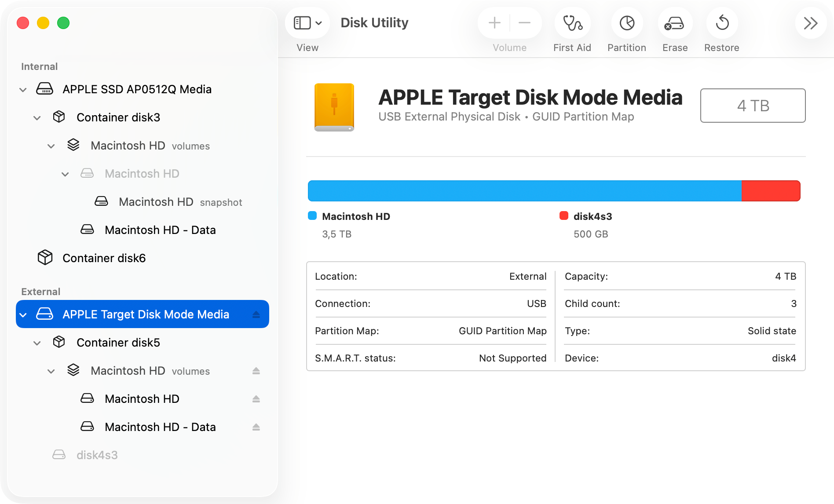Viewport: 834px width, 504px height.
Task: Click the 'Child count:' label
Action: (x=592, y=304)
